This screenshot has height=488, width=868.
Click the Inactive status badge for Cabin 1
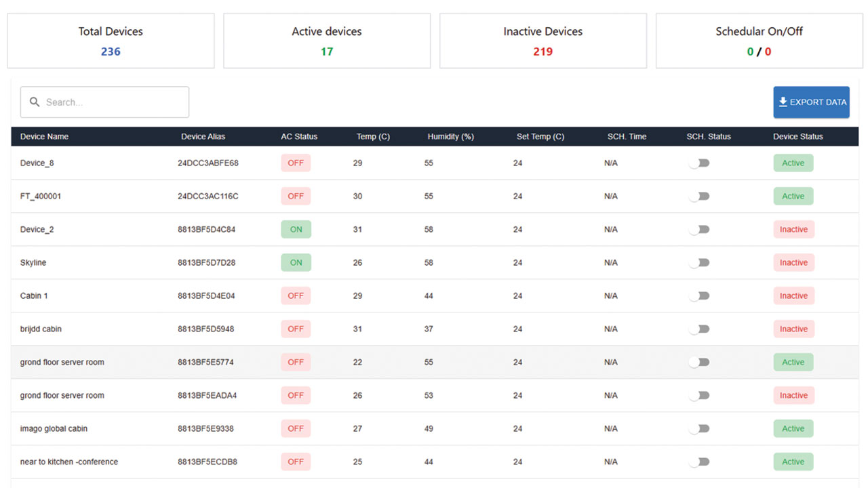point(794,296)
